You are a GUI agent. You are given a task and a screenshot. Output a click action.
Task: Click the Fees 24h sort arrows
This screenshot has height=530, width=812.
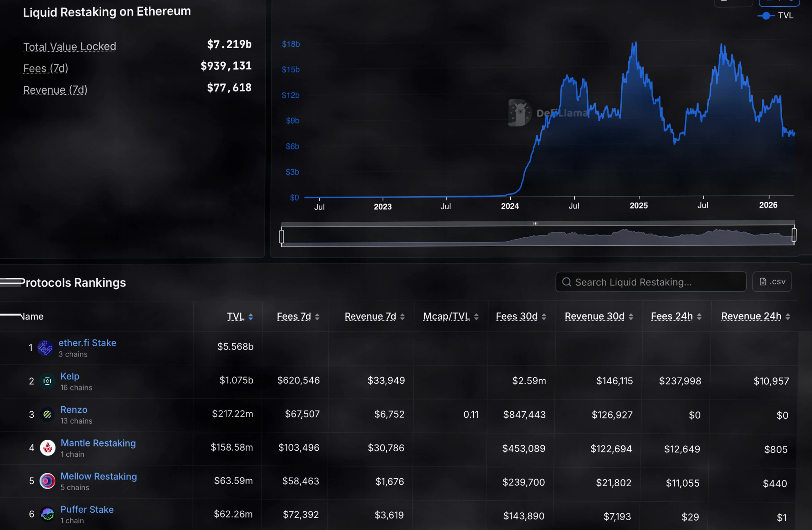click(699, 317)
